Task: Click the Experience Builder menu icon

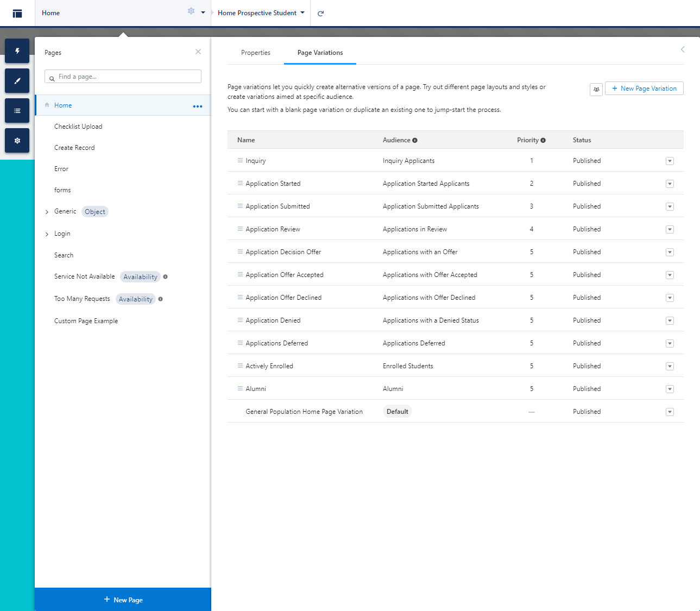Action: tap(17, 14)
